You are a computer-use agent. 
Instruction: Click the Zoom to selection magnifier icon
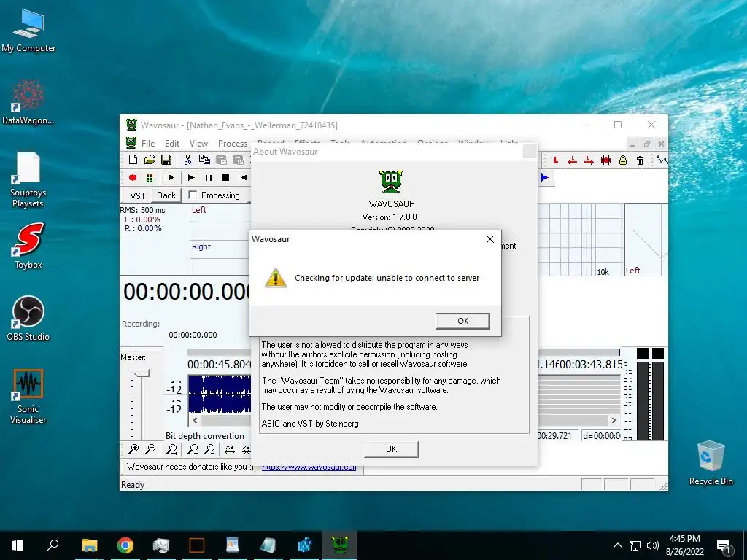click(171, 448)
